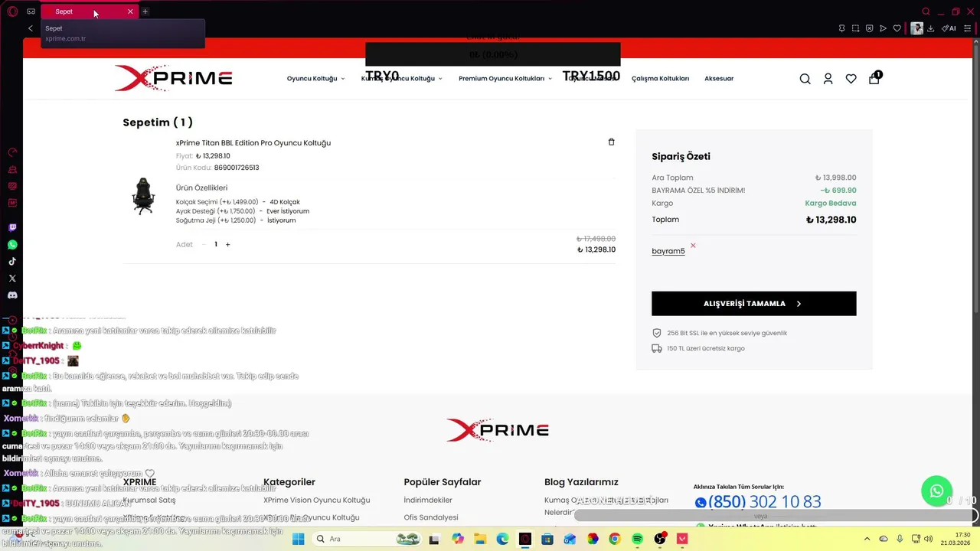Open the site search magnifier

coord(805,79)
